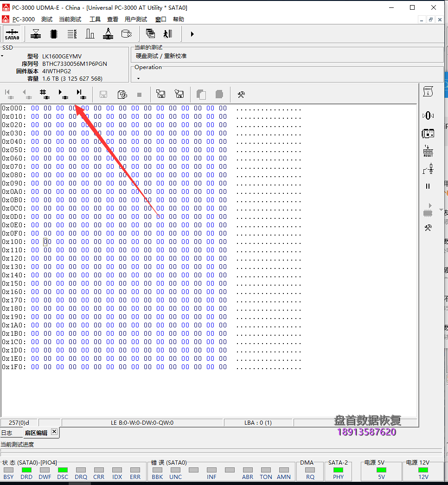
Task: Open the hammer-wrench tools icon in editor toolbar
Action: (x=241, y=95)
